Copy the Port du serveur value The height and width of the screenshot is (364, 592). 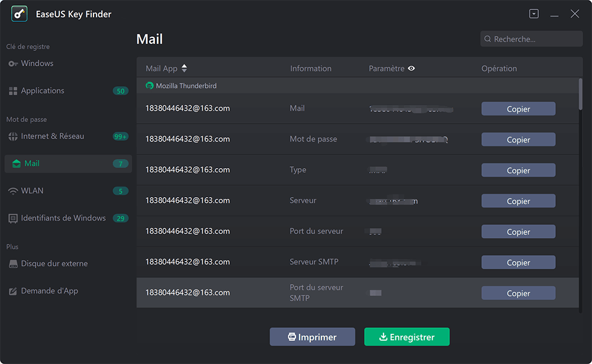518,231
